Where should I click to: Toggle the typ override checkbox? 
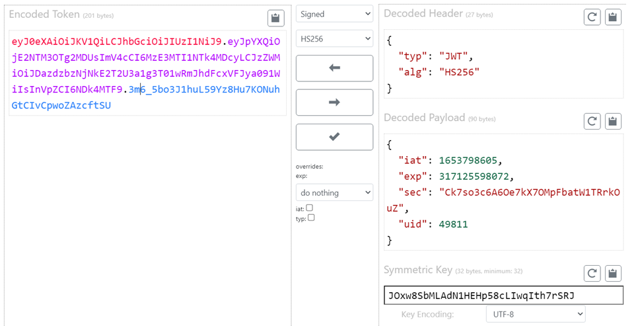311,218
